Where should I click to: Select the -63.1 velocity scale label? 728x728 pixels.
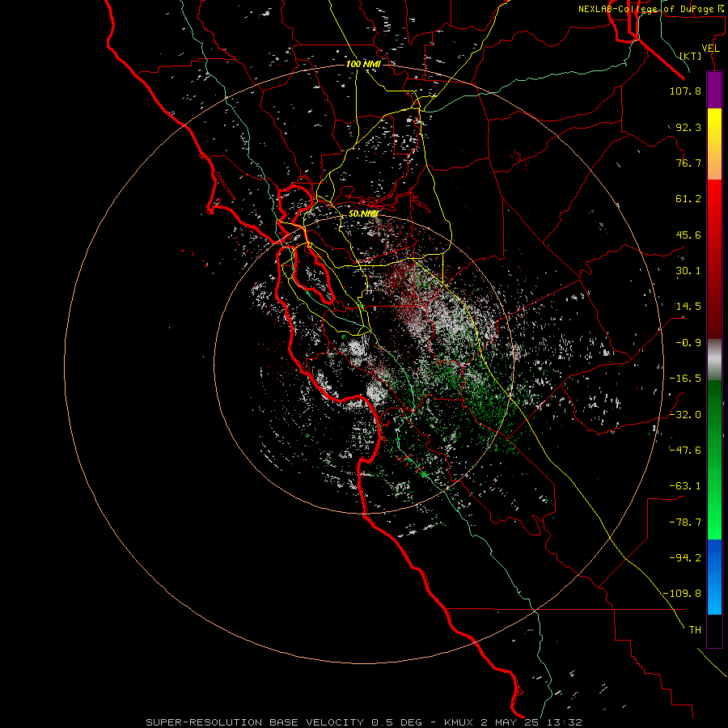[x=685, y=486]
